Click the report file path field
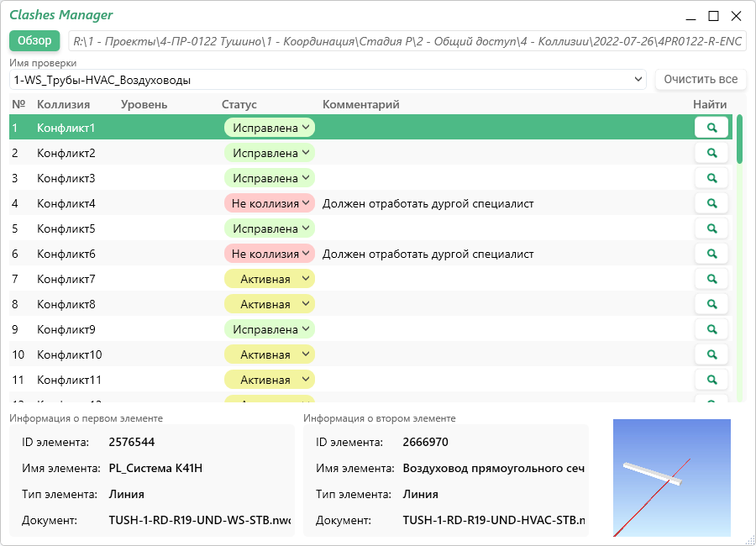 (407, 41)
